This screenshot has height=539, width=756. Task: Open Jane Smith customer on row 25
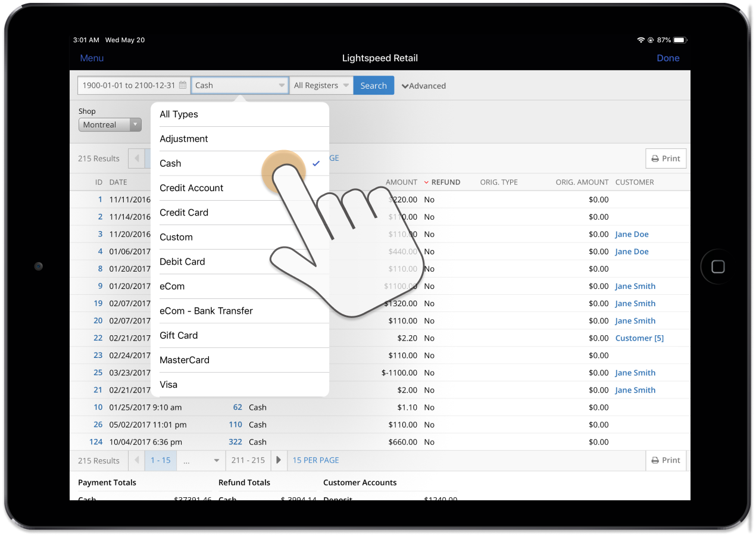(635, 373)
